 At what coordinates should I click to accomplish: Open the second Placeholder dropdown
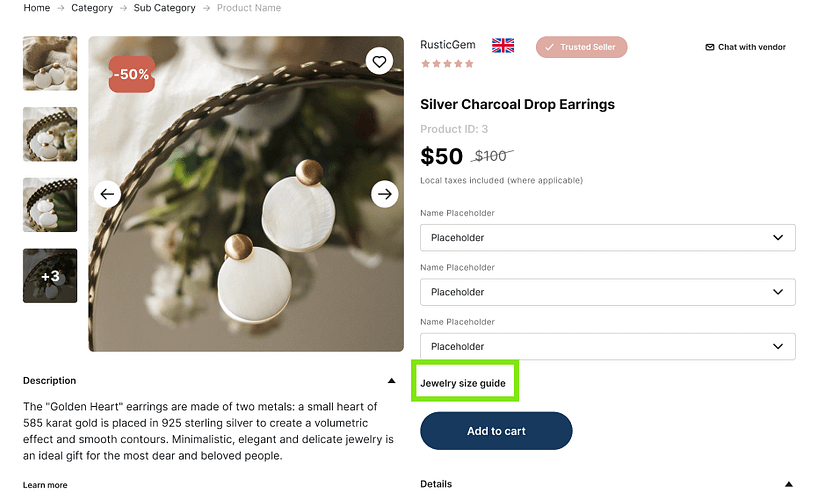(607, 292)
